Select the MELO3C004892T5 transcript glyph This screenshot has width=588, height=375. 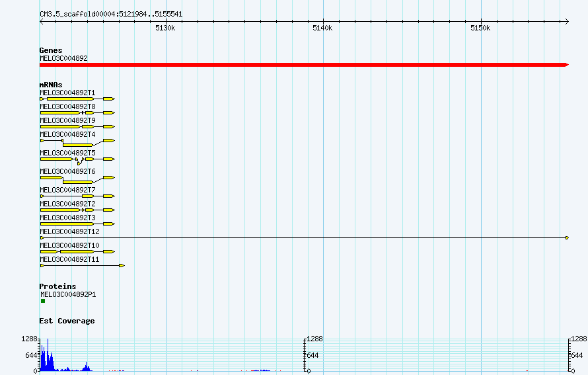77,160
